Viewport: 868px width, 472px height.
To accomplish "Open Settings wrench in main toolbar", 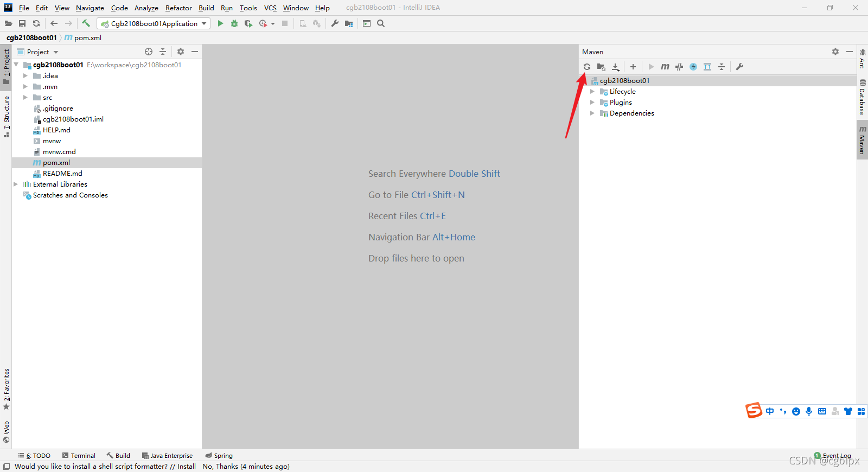I will (335, 23).
